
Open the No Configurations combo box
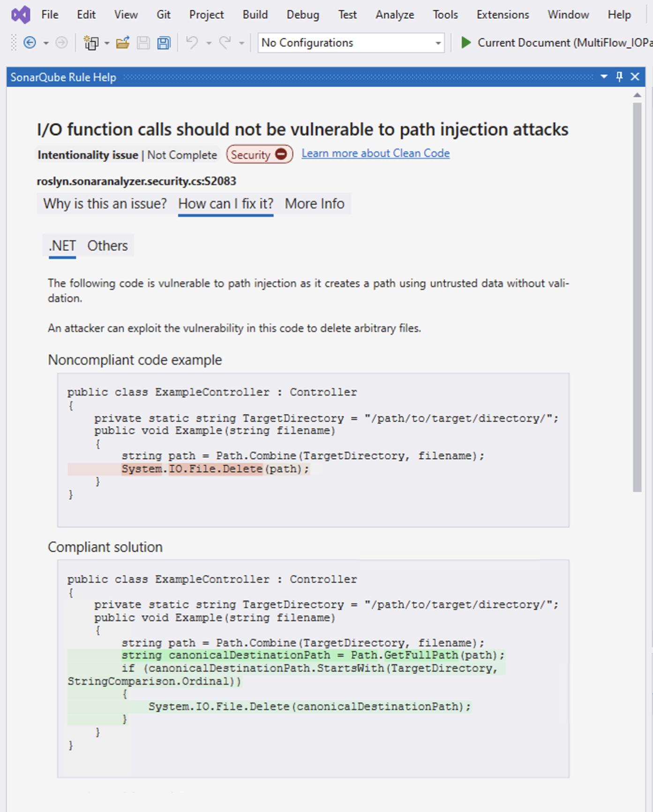click(x=351, y=43)
